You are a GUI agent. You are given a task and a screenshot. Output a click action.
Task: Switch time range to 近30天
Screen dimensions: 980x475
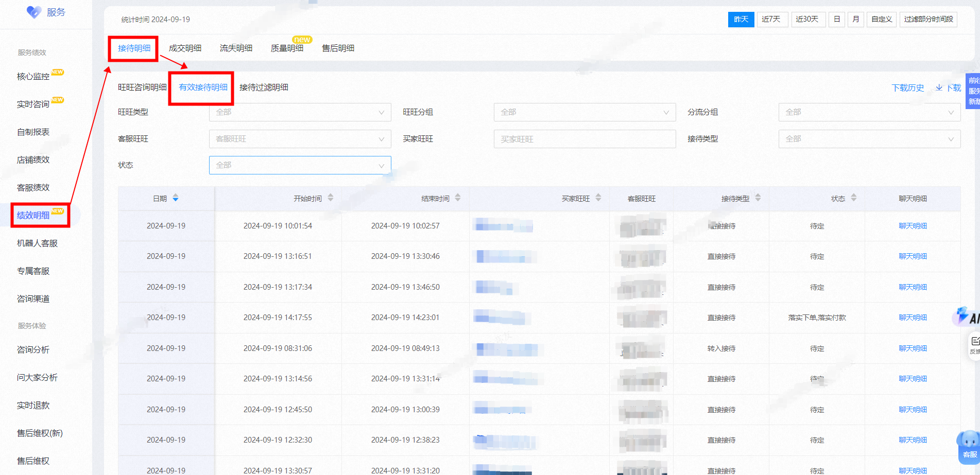807,19
